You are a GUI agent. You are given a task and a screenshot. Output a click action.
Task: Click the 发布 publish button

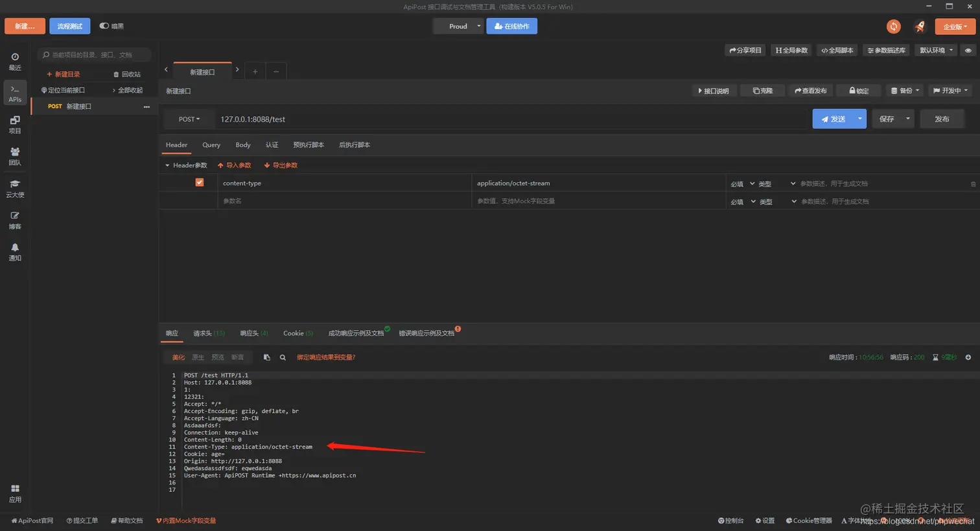(x=942, y=119)
